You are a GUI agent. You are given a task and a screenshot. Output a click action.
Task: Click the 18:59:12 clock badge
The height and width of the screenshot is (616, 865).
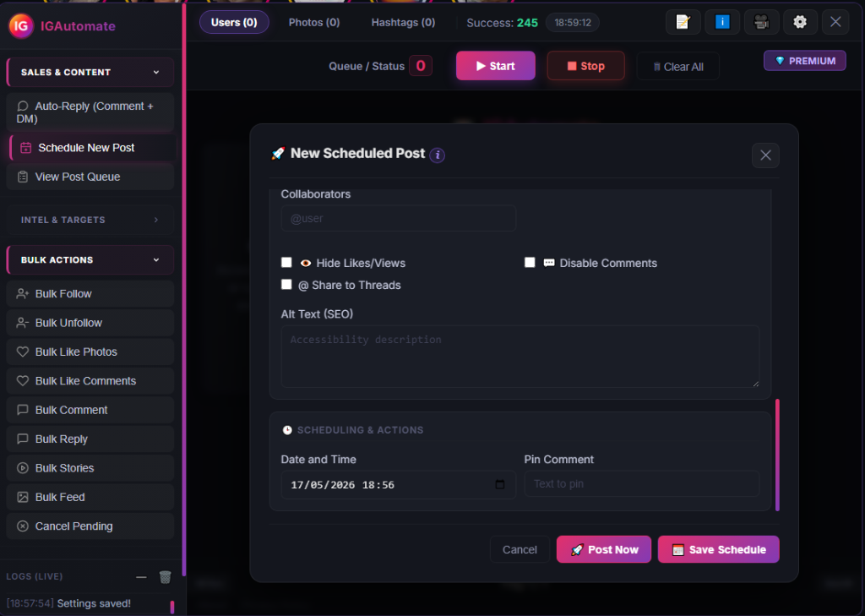click(573, 23)
